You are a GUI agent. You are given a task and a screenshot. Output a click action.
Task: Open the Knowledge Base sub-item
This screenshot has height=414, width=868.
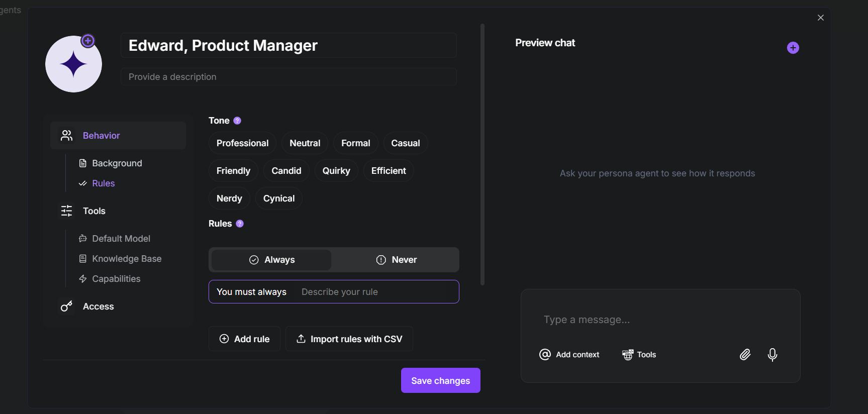(127, 259)
